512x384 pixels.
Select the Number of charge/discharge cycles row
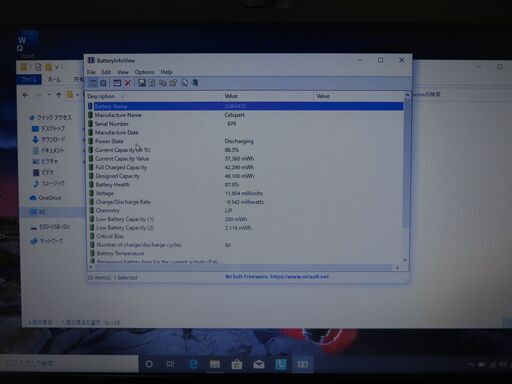(245, 245)
